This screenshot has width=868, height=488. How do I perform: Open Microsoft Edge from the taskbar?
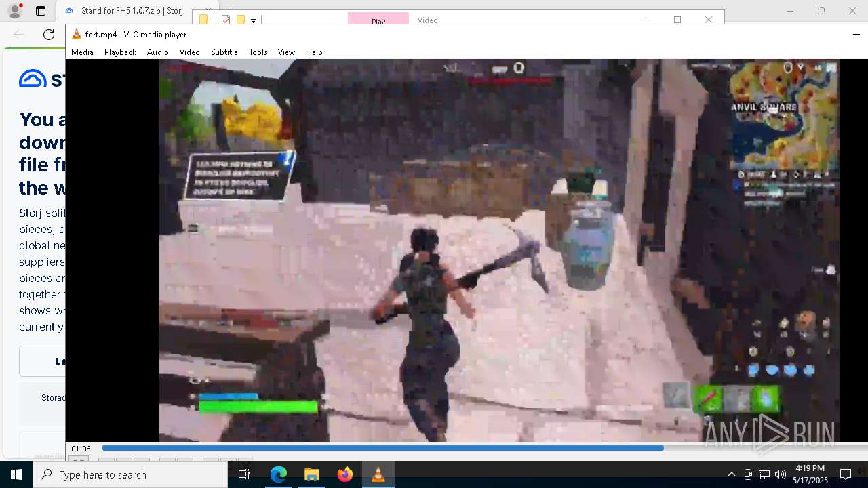pyautogui.click(x=279, y=474)
